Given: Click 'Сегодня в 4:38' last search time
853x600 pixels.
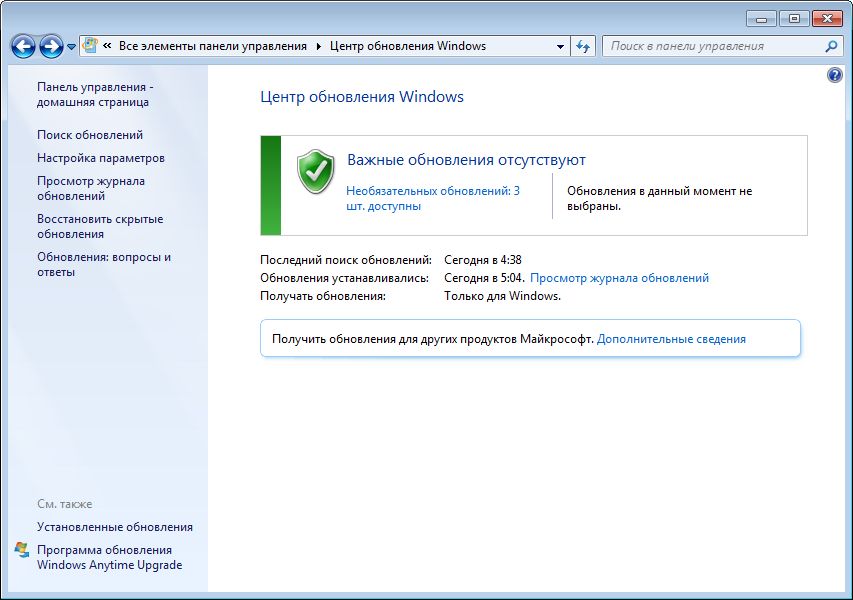Looking at the screenshot, I should 483,260.
